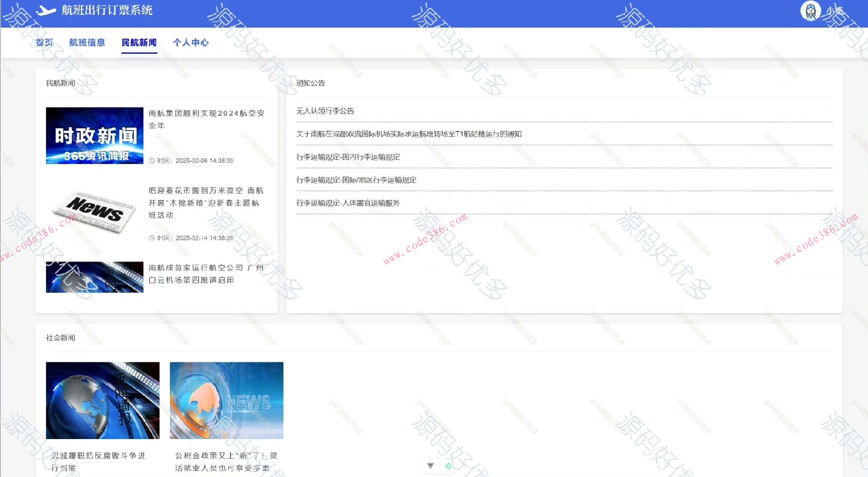
Task: Click the orange NEWS thumbnail under 社会新闻
Action: click(226, 400)
